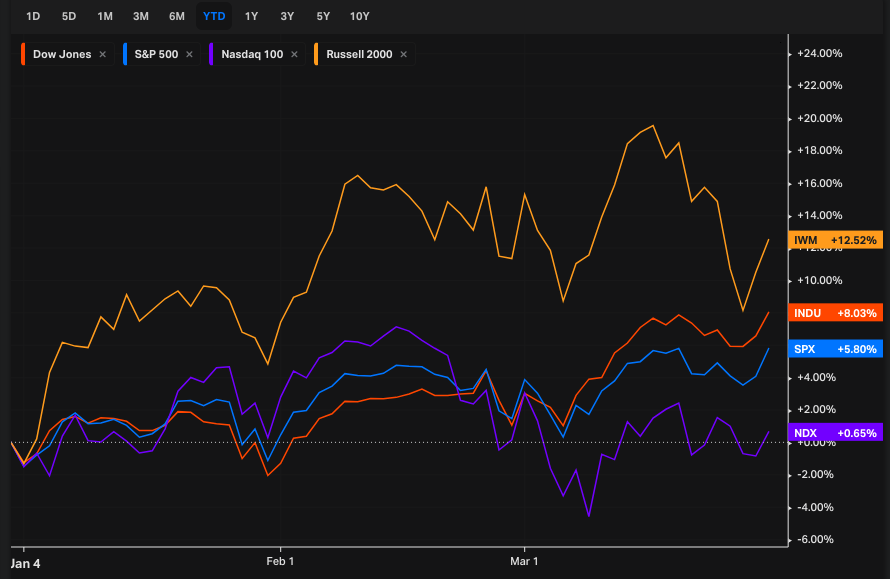Select the 10Y time range

pyautogui.click(x=359, y=16)
